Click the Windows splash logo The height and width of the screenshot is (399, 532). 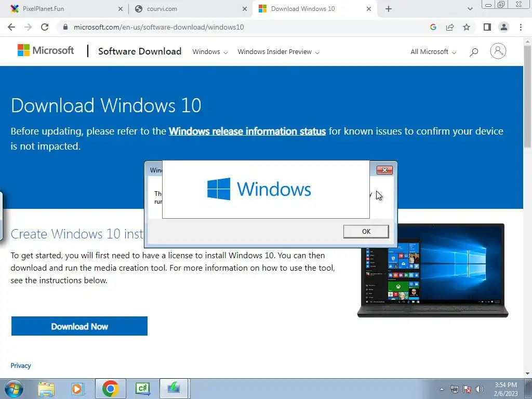click(259, 189)
